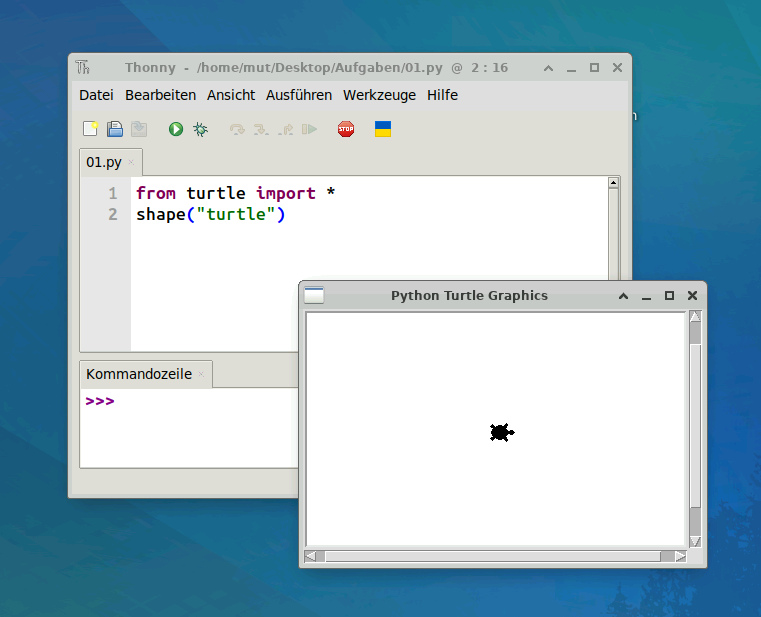Click the Step over debug icon
The height and width of the screenshot is (617, 761).
click(x=237, y=129)
